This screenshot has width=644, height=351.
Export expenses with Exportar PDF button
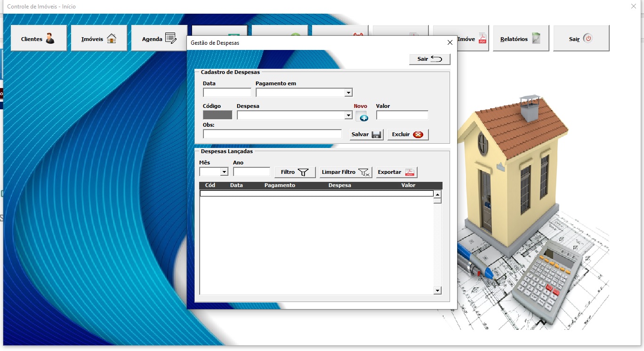tap(396, 172)
